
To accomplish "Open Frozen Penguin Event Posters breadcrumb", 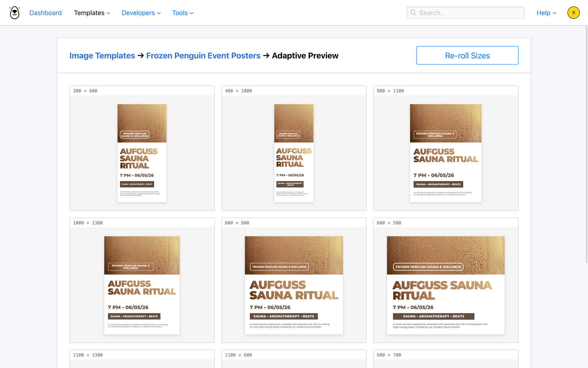I will pos(203,56).
